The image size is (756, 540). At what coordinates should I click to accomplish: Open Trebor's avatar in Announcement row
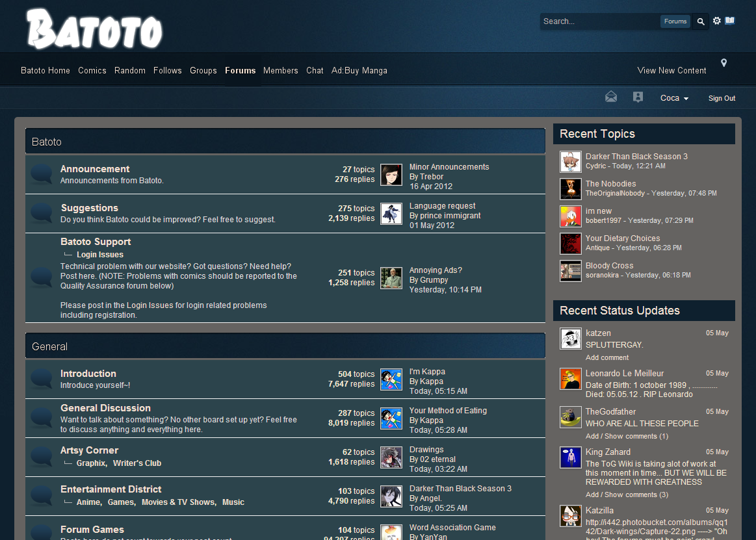(x=391, y=175)
